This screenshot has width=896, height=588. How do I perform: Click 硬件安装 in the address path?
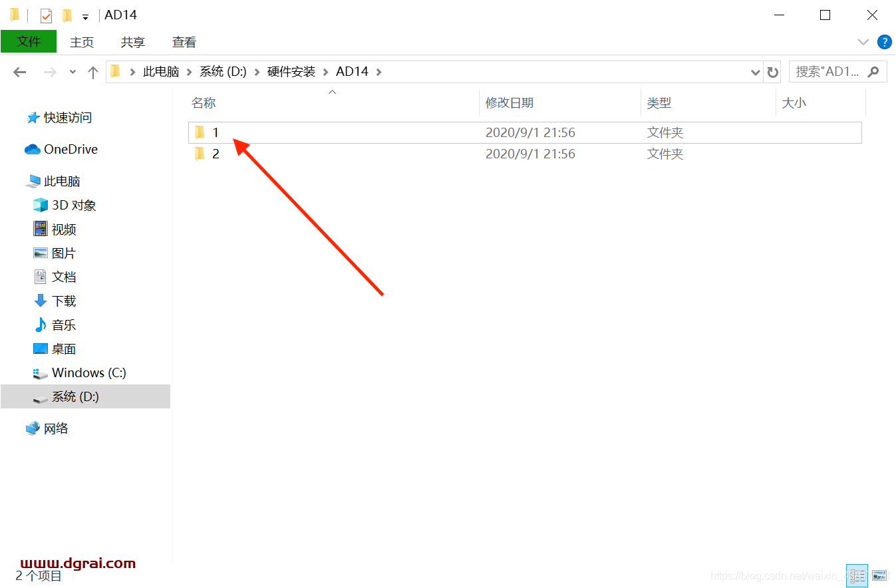(291, 71)
